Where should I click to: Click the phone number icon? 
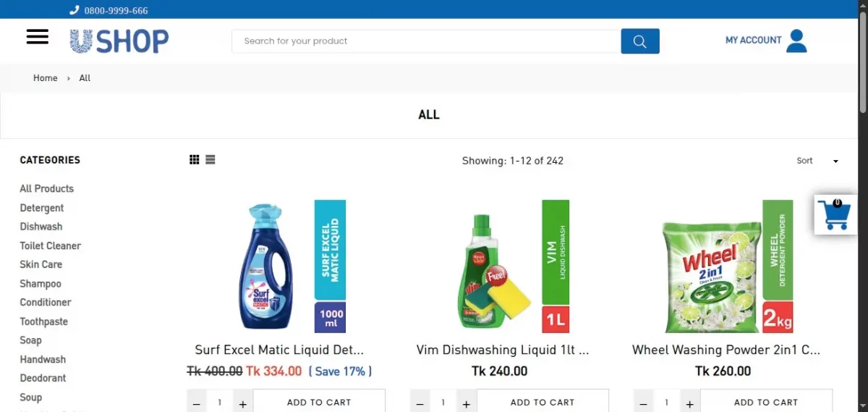coord(74,10)
